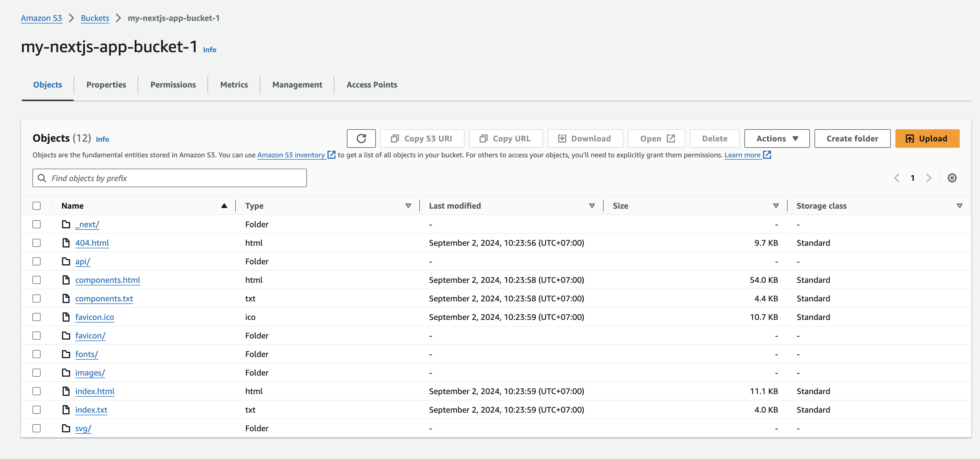Click the svg/ folder icon
Screen dimensions: 980x459
(x=66, y=428)
